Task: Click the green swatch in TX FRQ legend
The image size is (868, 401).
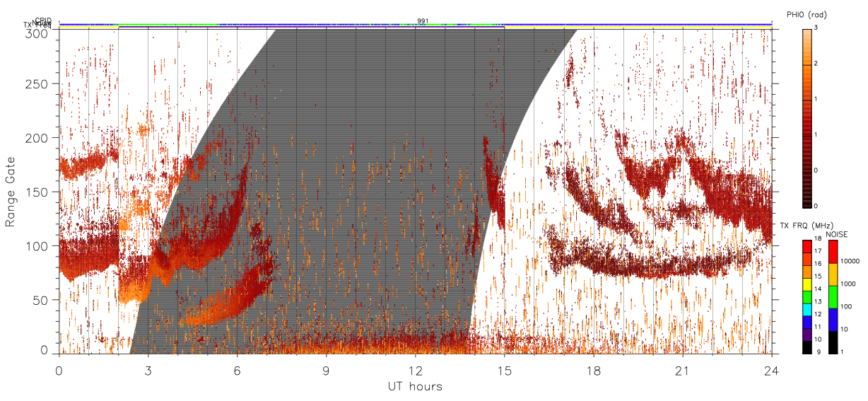Action: tap(807, 296)
